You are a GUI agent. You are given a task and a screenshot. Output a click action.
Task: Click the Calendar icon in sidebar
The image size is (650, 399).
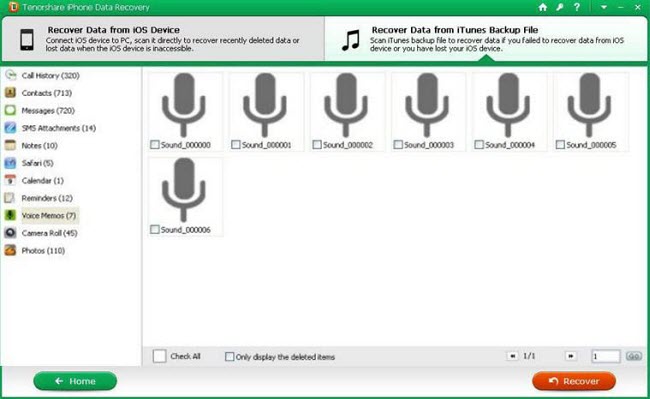click(10, 180)
